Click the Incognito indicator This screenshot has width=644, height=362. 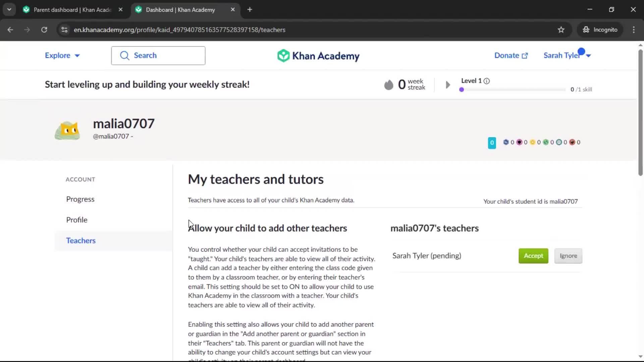(600, 30)
